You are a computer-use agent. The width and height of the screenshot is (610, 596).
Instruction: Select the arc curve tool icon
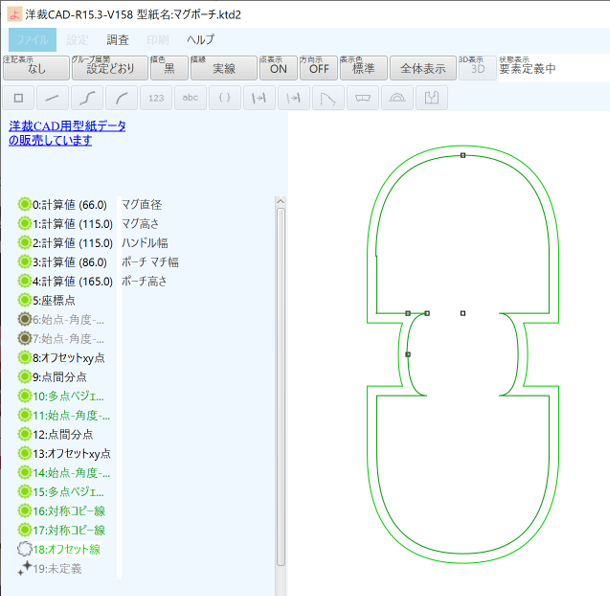[121, 98]
